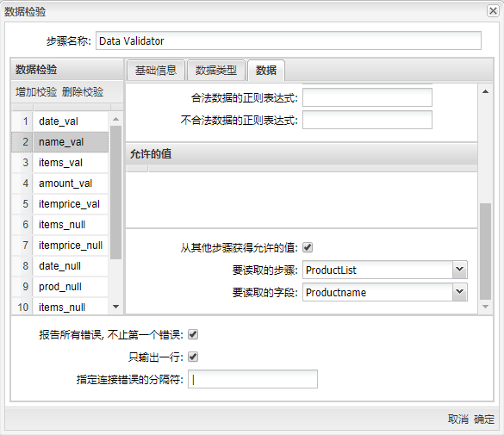Open the 基础信息 tab
The width and height of the screenshot is (504, 435).
pos(156,70)
